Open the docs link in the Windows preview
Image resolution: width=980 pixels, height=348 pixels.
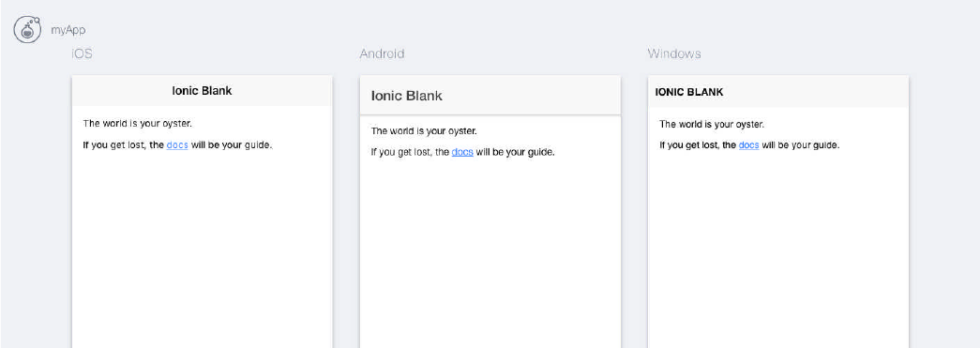(748, 145)
